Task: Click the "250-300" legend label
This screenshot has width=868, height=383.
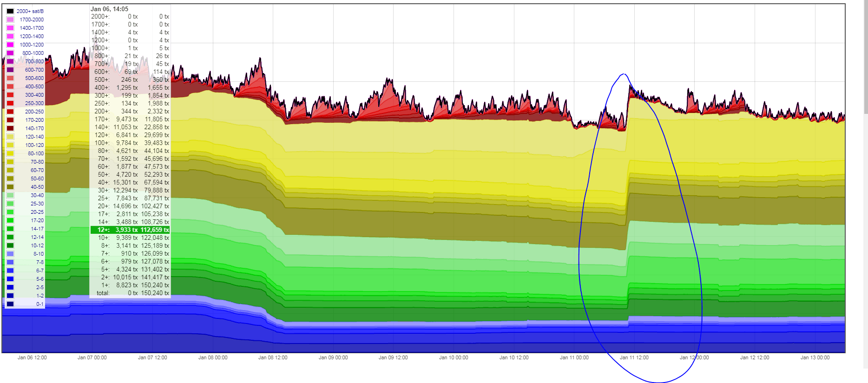Action: coord(34,103)
